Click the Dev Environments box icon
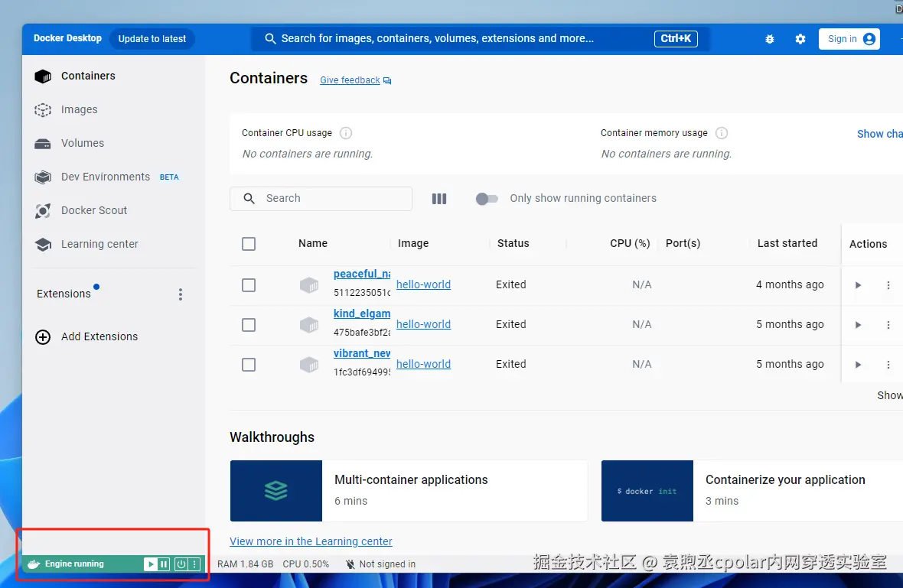This screenshot has width=903, height=588. (43, 177)
